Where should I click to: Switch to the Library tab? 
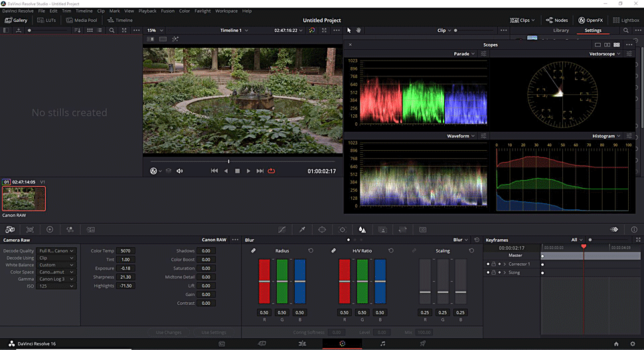[560, 31]
